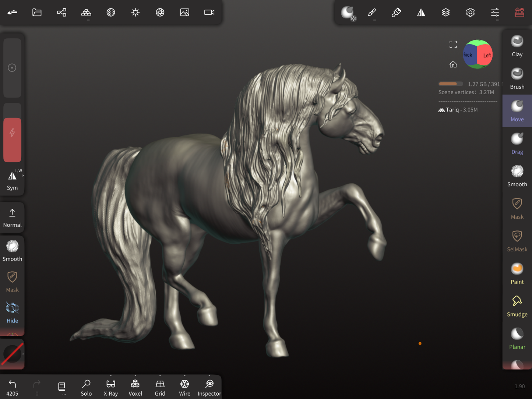Open the camera settings icon
Viewport: 532px width, 399px height.
coord(209,13)
